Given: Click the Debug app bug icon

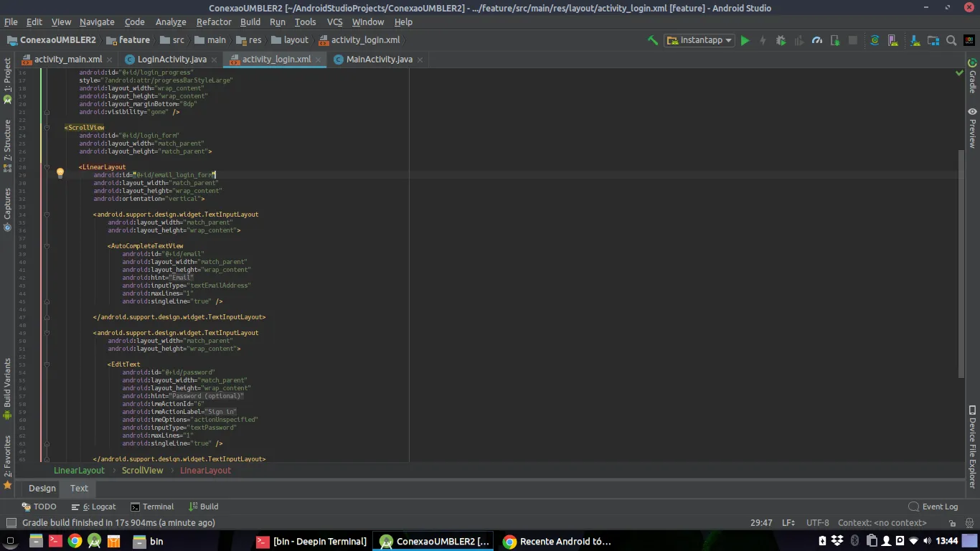Looking at the screenshot, I should click(x=781, y=40).
